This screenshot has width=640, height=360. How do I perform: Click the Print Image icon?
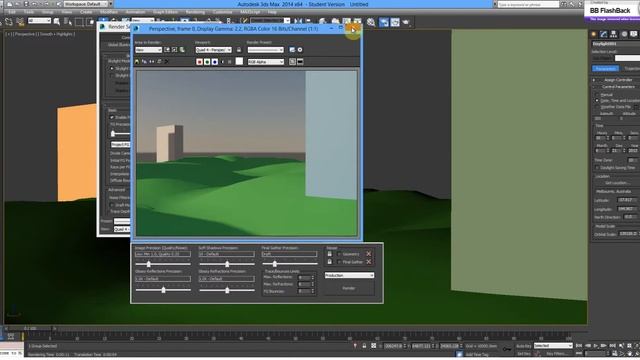(x=159, y=62)
